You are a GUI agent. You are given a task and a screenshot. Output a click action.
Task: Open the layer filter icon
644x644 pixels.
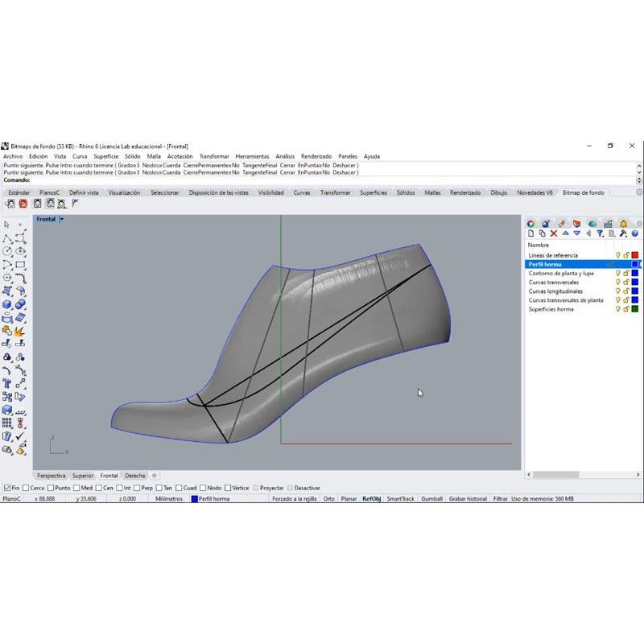pyautogui.click(x=600, y=233)
